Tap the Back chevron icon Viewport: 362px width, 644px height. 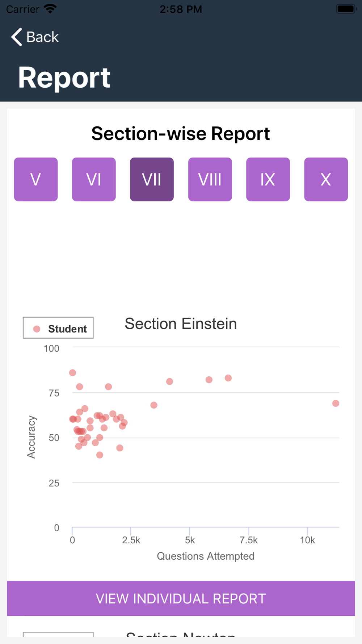tap(16, 37)
